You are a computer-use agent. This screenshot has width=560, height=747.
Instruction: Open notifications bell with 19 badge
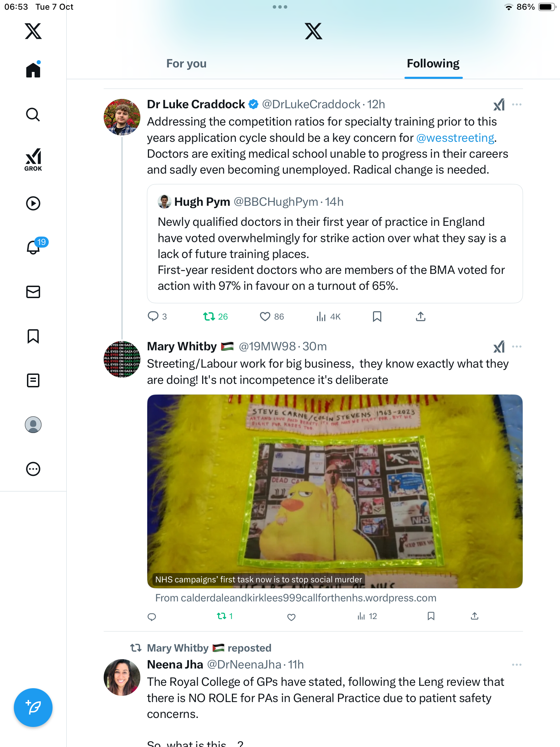pos(34,247)
